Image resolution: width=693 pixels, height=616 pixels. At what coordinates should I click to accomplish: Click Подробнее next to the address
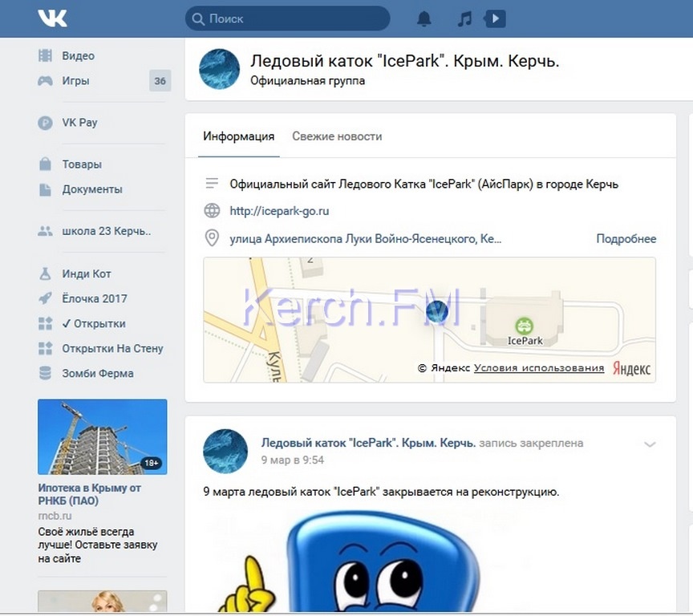tap(626, 239)
